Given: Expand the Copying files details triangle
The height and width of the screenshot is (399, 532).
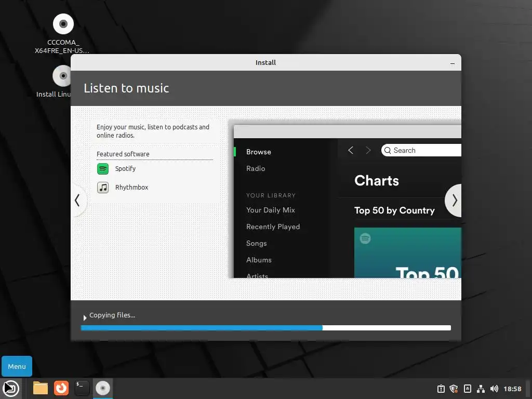Looking at the screenshot, I should (85, 318).
